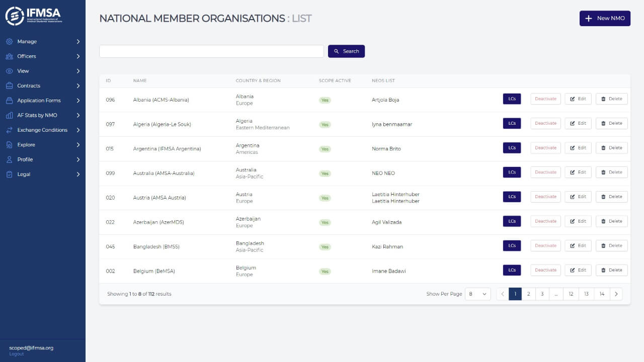
Task: Click the pencil icon for Albania's Edit
Action: [573, 99]
